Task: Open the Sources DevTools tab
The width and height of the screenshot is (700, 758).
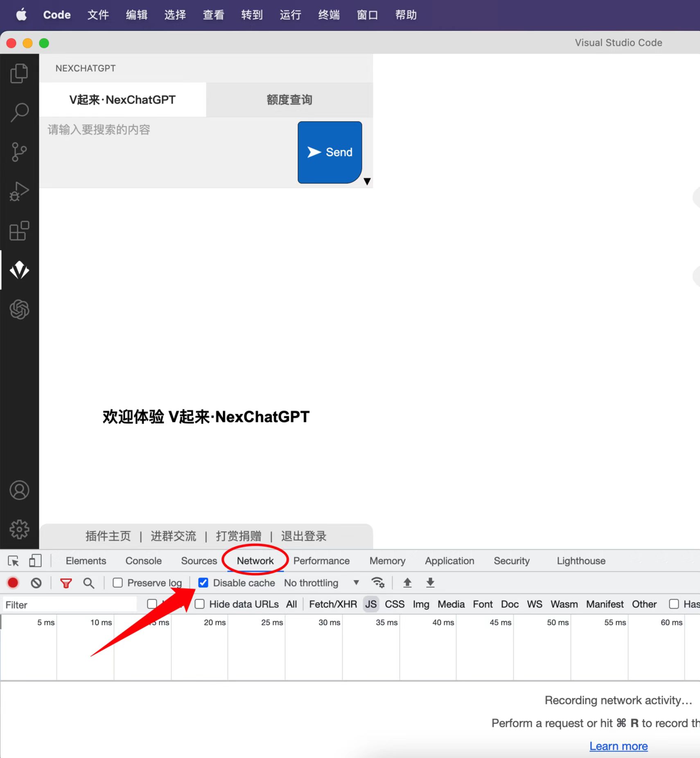Action: tap(199, 561)
